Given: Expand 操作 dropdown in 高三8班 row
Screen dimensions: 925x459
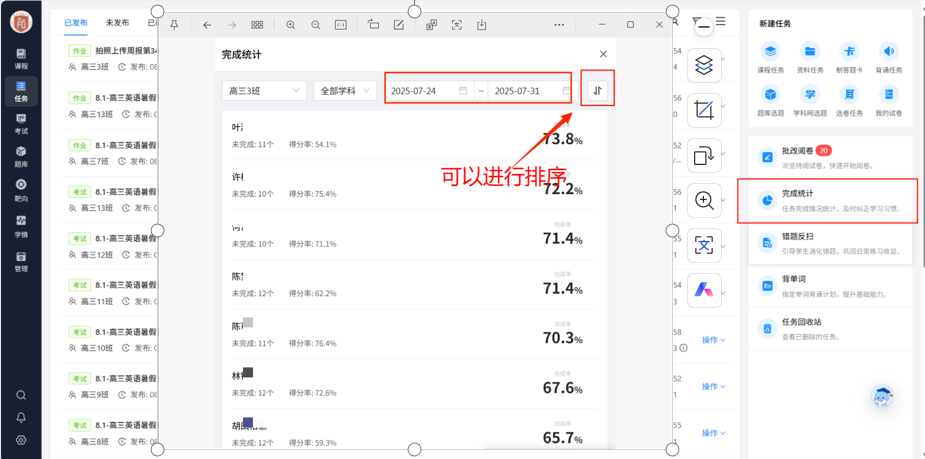Looking at the screenshot, I should pos(713,433).
